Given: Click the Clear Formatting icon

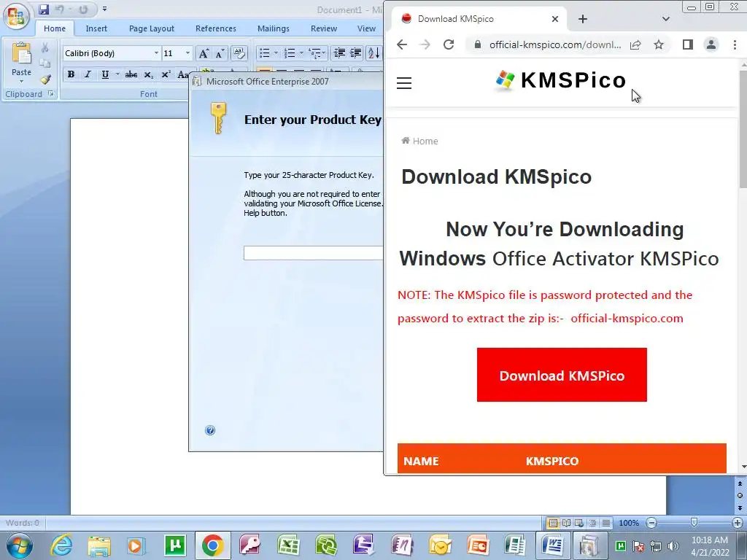Looking at the screenshot, I should point(239,52).
